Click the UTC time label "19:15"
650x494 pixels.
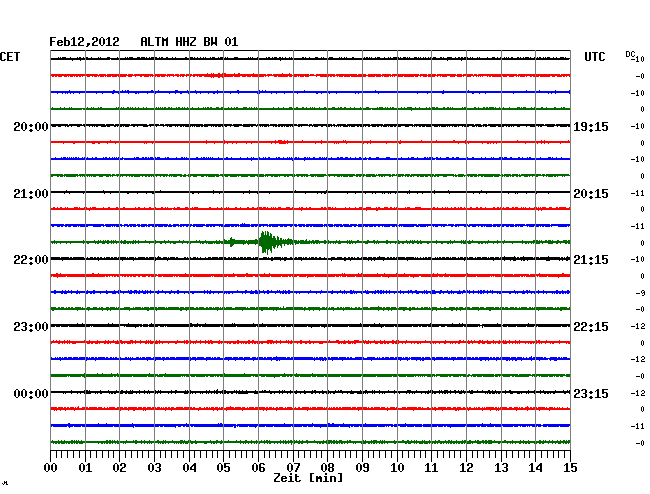(591, 127)
